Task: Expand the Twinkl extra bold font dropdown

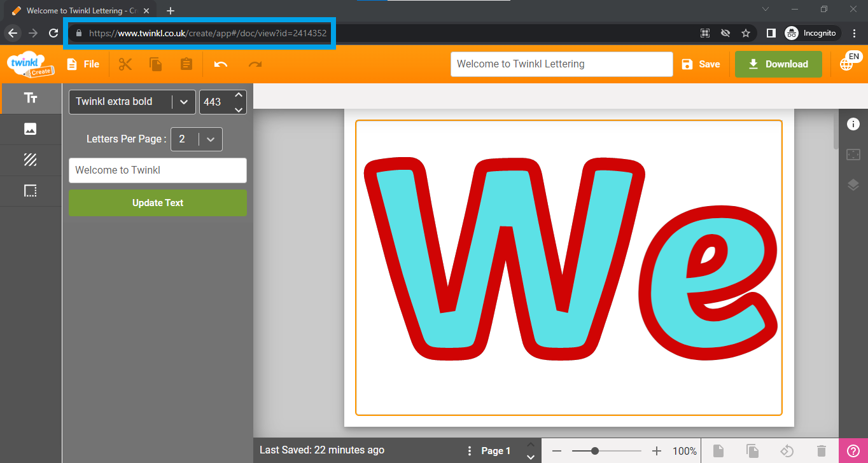Action: (x=183, y=102)
